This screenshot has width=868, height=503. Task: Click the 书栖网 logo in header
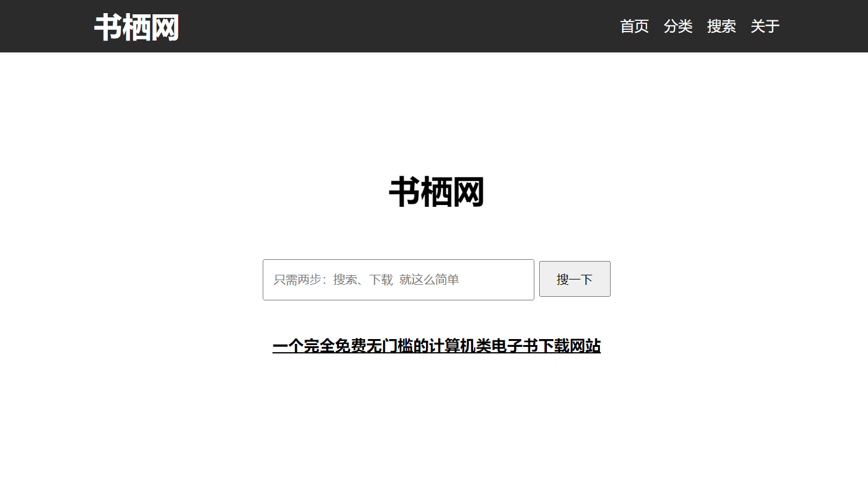[x=136, y=27]
